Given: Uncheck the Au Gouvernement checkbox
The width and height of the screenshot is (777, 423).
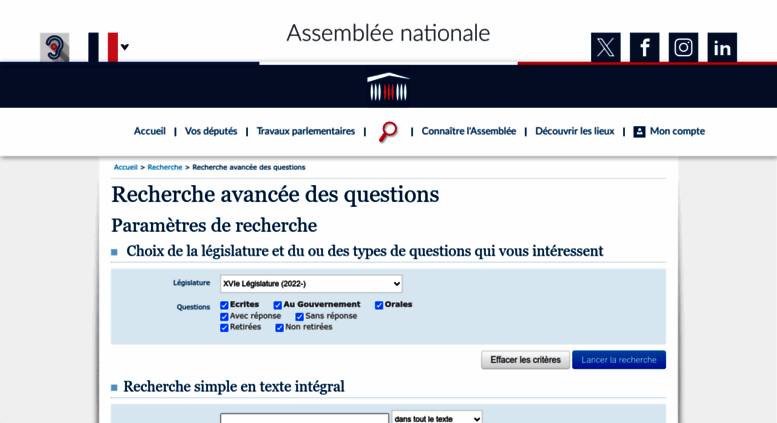Looking at the screenshot, I should point(278,305).
